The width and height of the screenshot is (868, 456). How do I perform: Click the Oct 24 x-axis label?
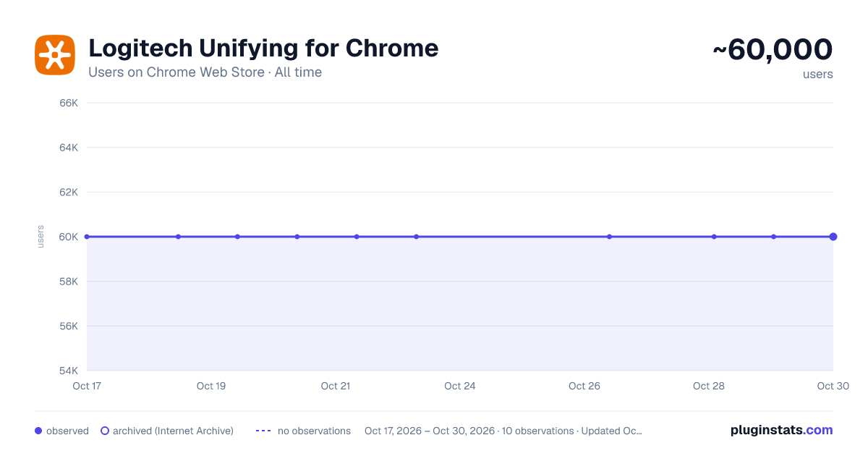460,386
